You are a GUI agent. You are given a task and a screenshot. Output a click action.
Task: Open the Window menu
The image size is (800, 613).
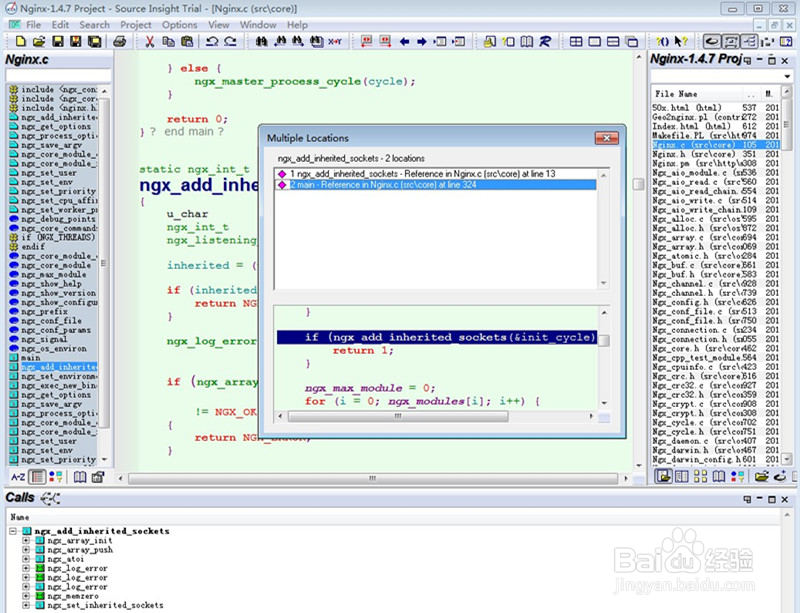[258, 24]
